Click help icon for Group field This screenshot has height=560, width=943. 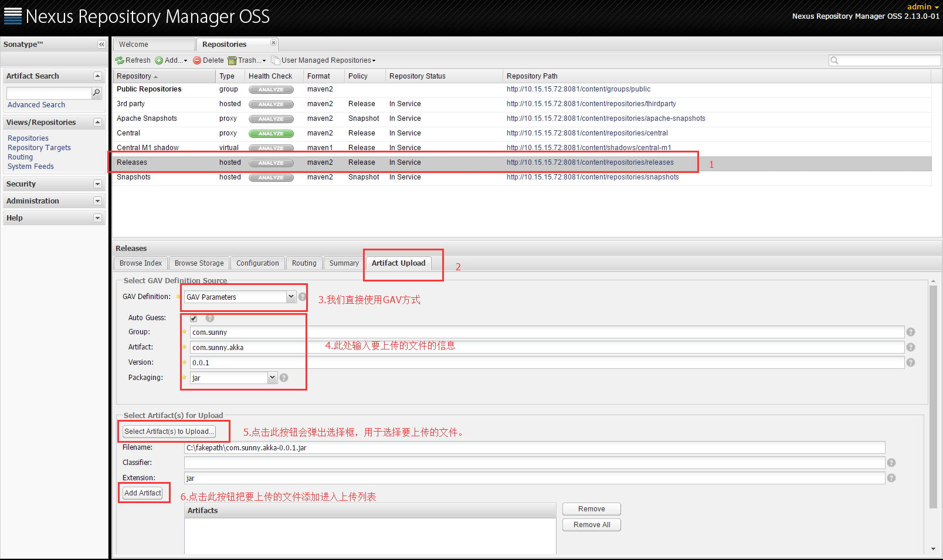pos(911,332)
